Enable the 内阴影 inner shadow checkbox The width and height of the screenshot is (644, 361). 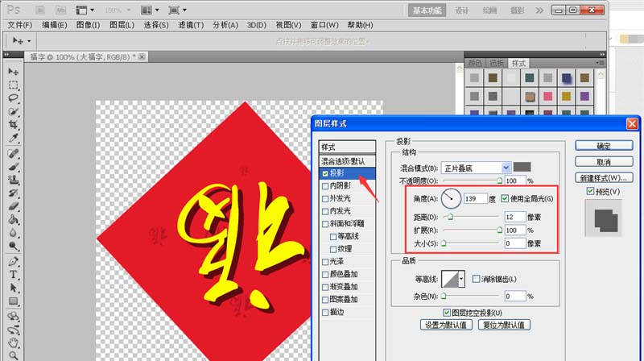pyautogui.click(x=325, y=186)
